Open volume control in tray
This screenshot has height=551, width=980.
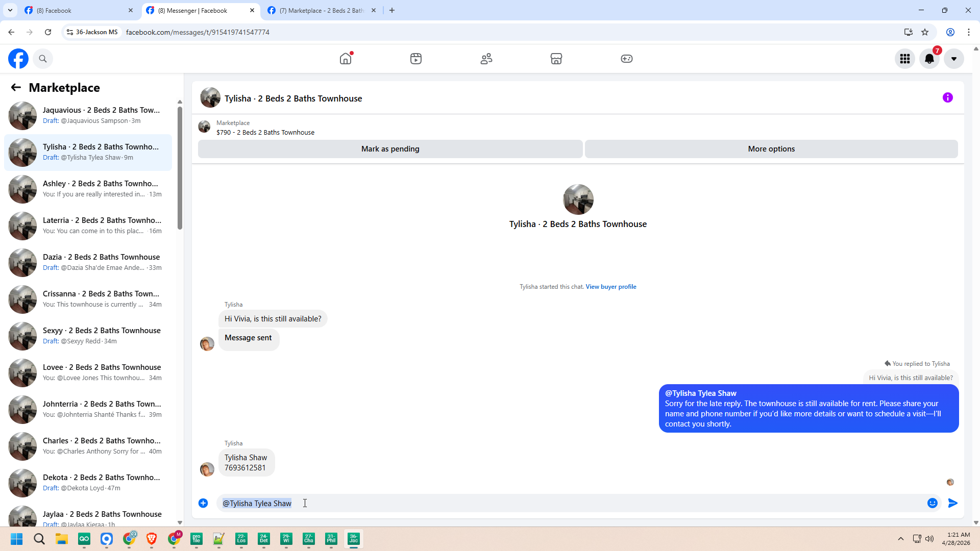929,539
